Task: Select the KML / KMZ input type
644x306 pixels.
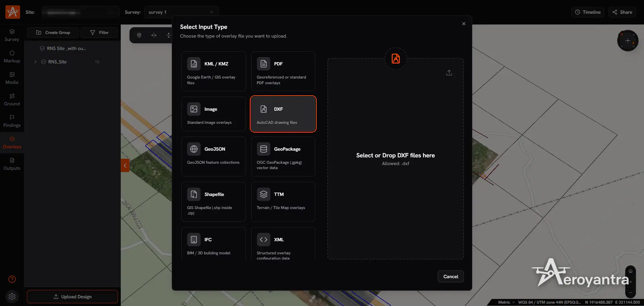Action: tap(213, 71)
